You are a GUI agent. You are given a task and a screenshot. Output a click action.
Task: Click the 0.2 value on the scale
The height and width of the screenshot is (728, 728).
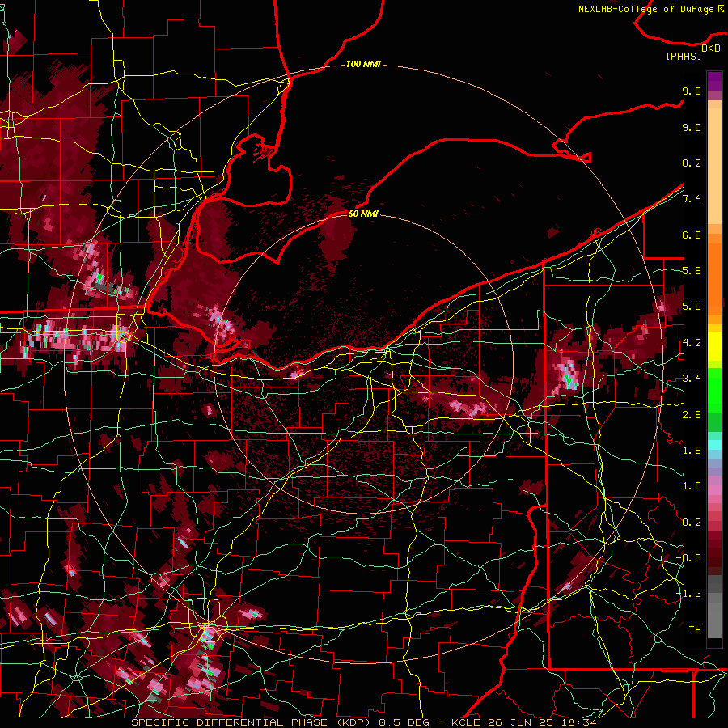692,523
